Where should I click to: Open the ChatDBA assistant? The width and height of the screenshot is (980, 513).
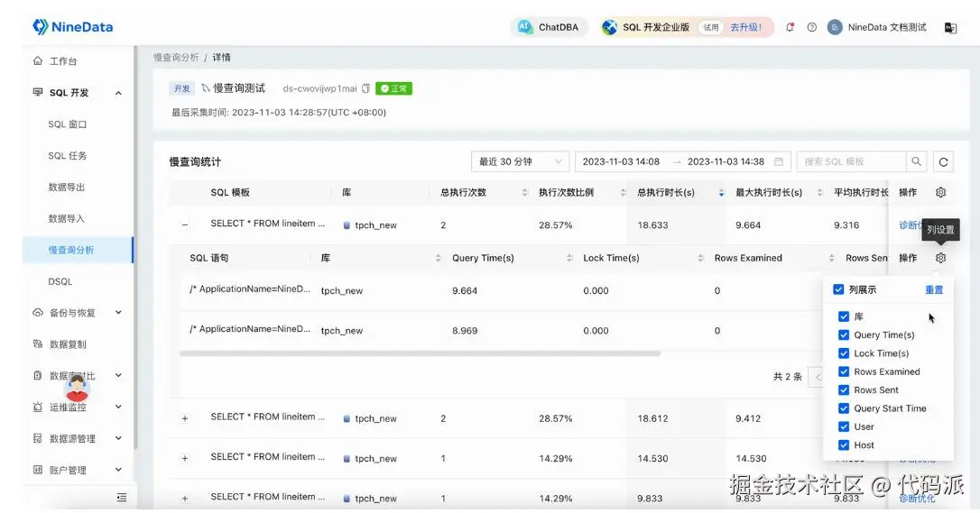coord(550,27)
